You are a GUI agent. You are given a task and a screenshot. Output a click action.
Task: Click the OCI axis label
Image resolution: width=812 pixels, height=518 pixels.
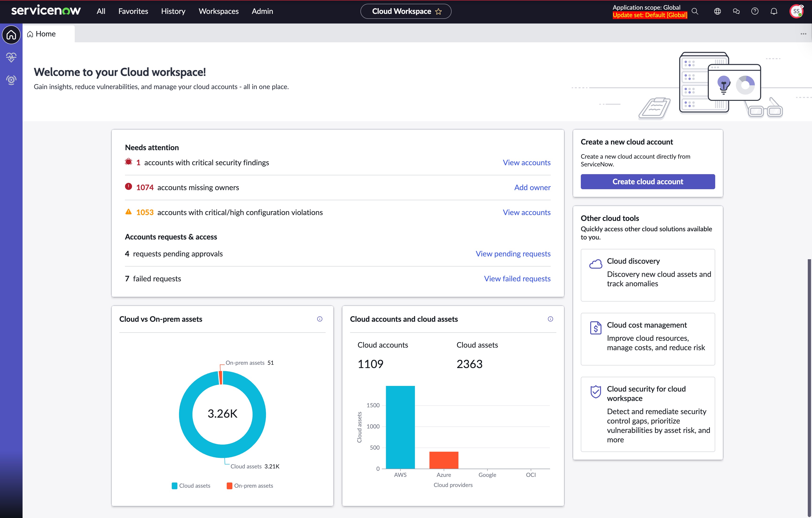coord(531,475)
